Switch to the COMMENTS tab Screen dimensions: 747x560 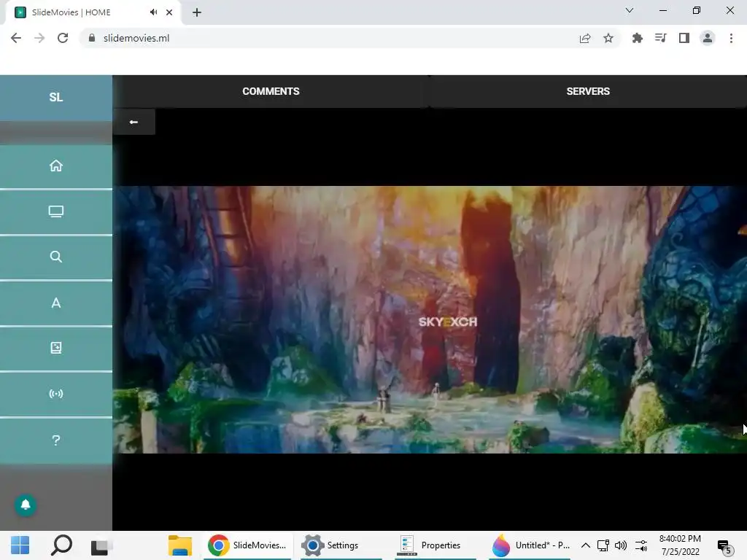pos(271,91)
